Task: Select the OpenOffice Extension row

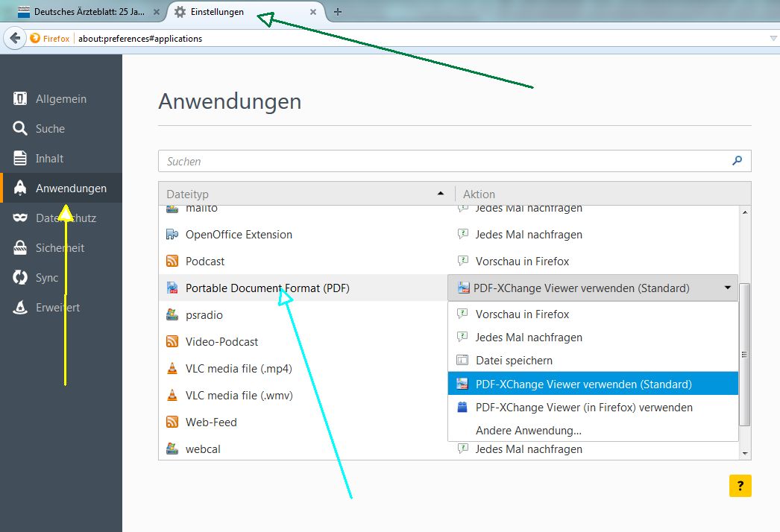Action: point(449,234)
